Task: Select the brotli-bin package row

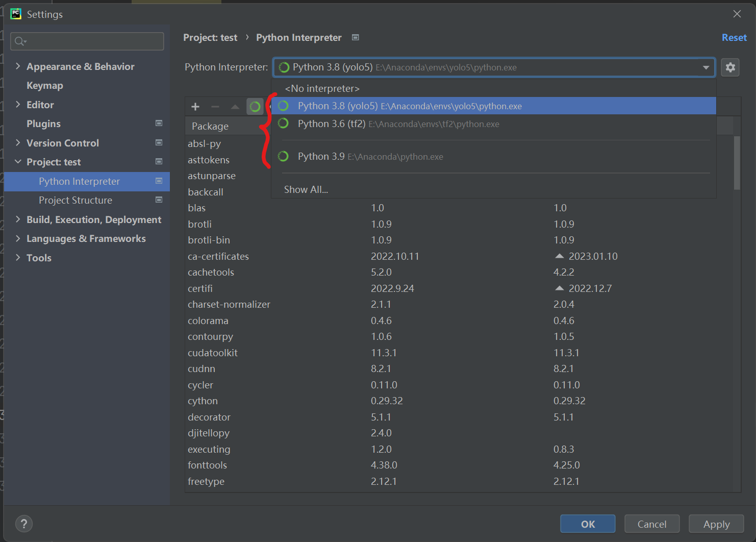Action: (459, 240)
